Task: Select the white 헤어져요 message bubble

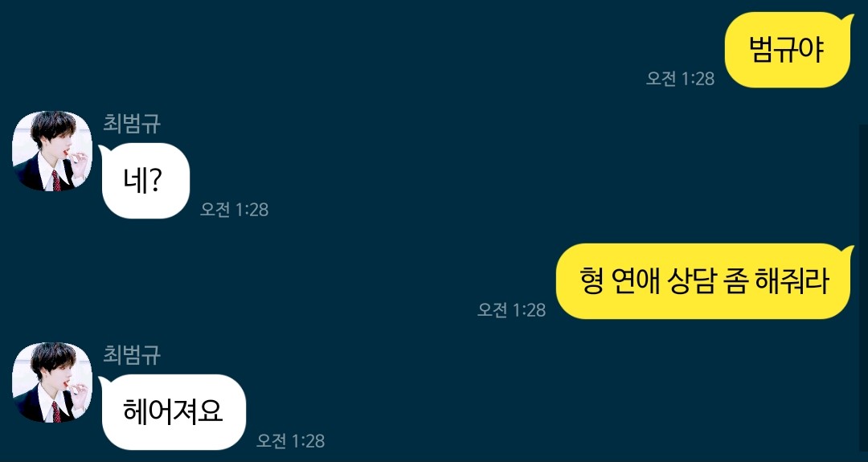Action: (173, 411)
